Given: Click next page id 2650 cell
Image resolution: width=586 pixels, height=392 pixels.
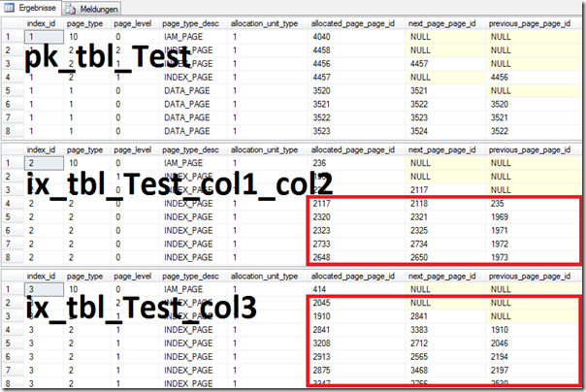Looking at the screenshot, I should [444, 257].
